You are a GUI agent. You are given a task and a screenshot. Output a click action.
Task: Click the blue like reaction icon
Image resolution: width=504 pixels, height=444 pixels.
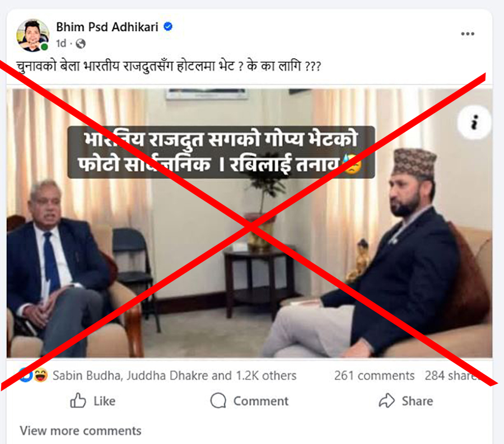(x=26, y=375)
